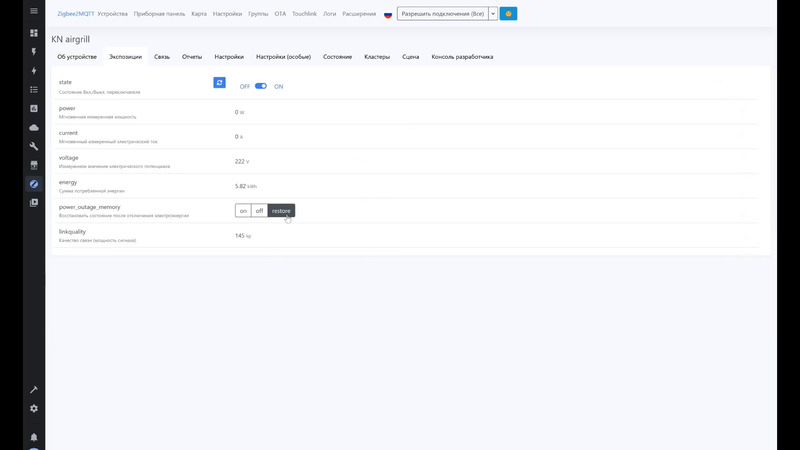The width and height of the screenshot is (800, 450).
Task: Expand the permit join dropdown arrow
Action: pyautogui.click(x=492, y=14)
